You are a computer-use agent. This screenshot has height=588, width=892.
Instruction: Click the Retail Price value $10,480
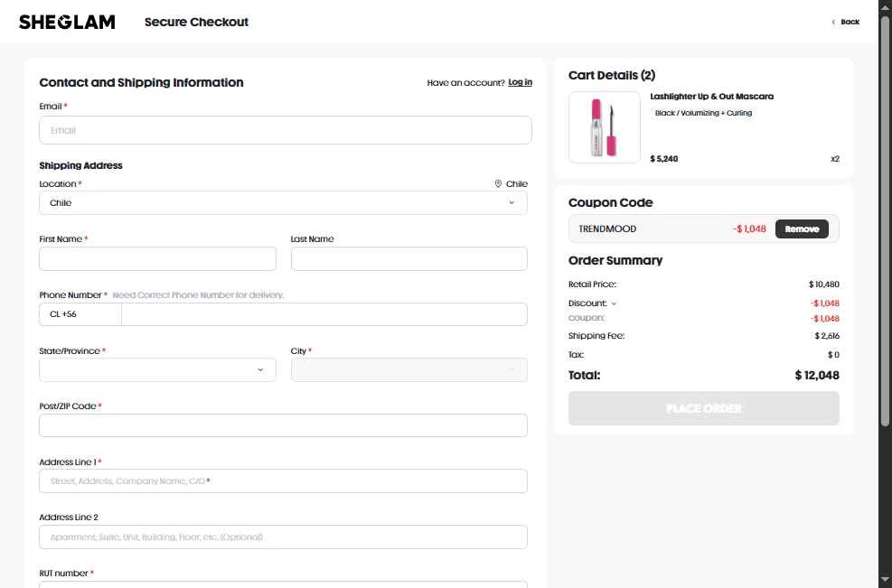pos(823,285)
